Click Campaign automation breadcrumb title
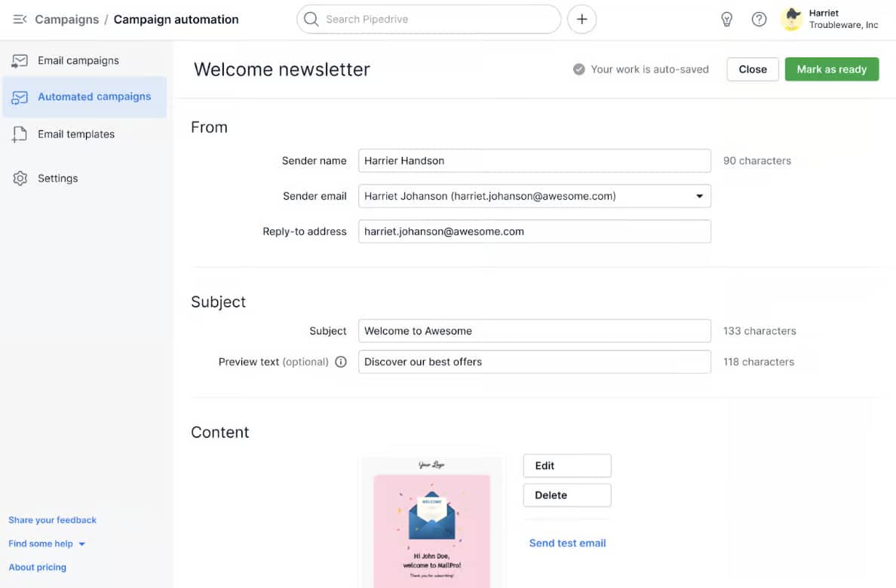Screen dimensions: 896x588 pyautogui.click(x=176, y=20)
